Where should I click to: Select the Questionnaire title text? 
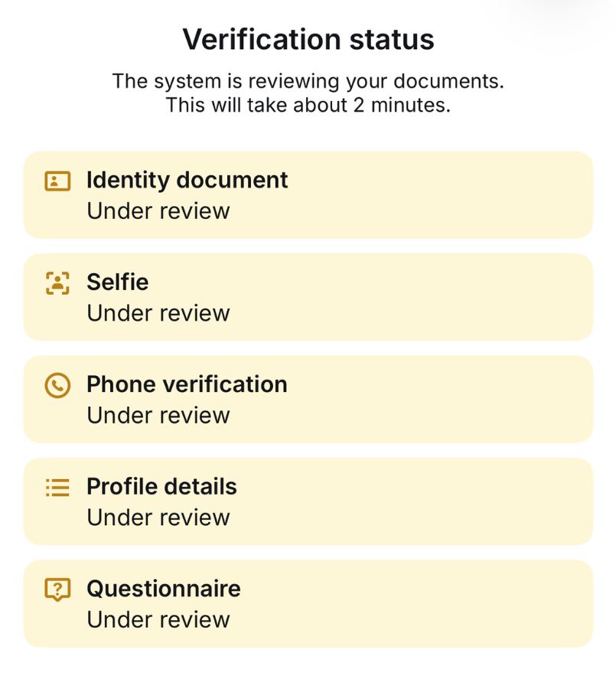pyautogui.click(x=164, y=589)
